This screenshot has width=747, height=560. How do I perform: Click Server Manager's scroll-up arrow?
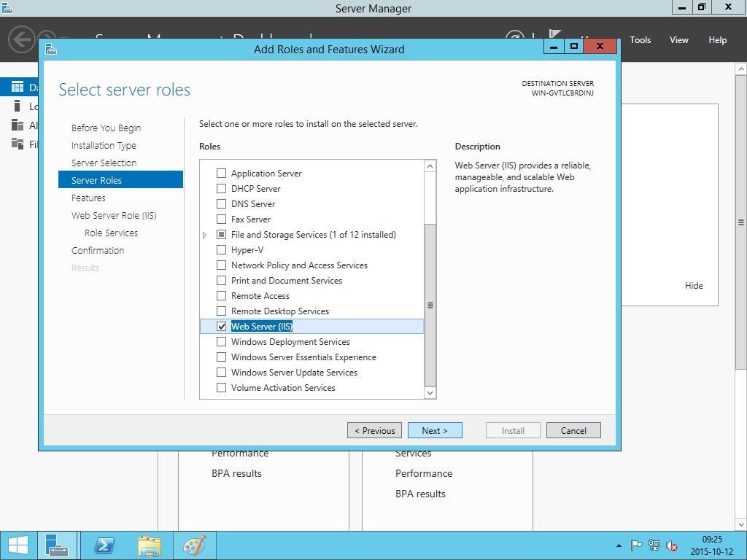(741, 69)
